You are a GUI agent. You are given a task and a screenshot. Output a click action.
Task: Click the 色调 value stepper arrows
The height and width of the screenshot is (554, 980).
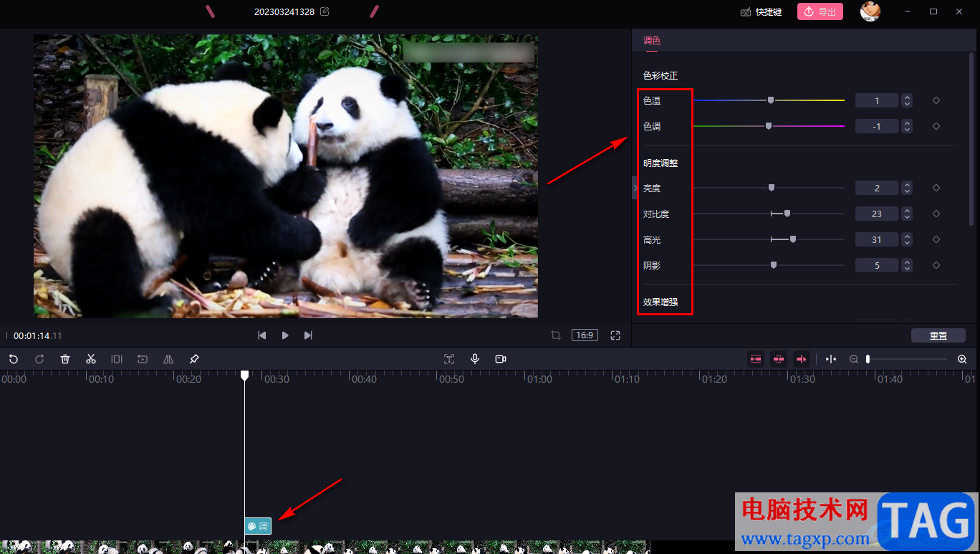[x=907, y=126]
